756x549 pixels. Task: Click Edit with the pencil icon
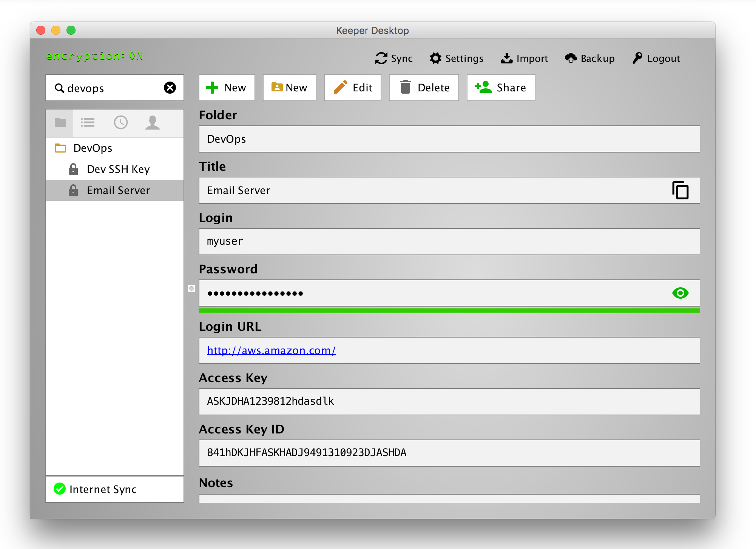coord(352,88)
